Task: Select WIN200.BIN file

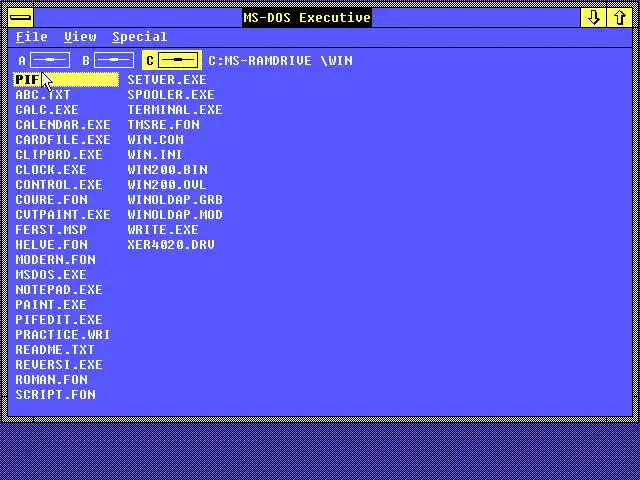Action: coord(167,169)
